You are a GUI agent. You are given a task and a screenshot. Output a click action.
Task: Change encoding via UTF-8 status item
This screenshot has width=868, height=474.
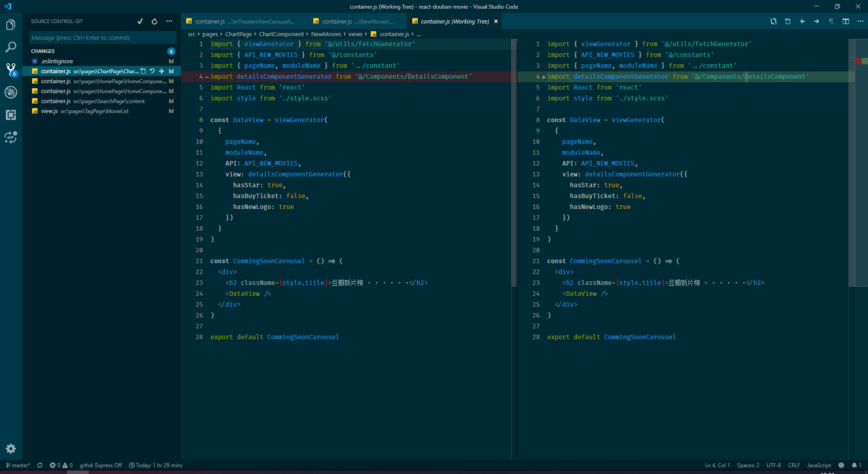tap(774, 465)
